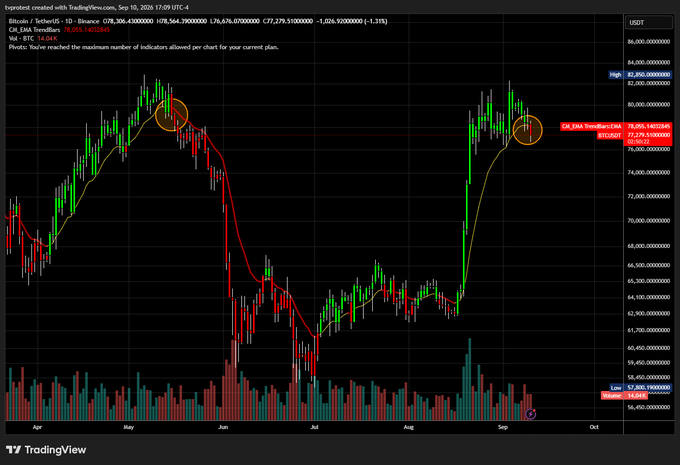
Task: Click the 58,450 price scale value
Action: point(649,377)
